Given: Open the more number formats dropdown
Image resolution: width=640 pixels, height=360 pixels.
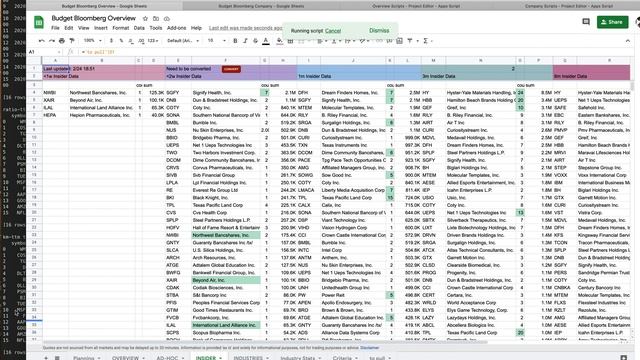Looking at the screenshot, I should (x=153, y=41).
